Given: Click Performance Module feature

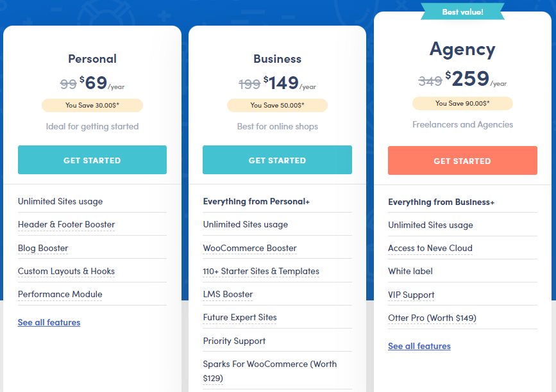Looking at the screenshot, I should (60, 295).
